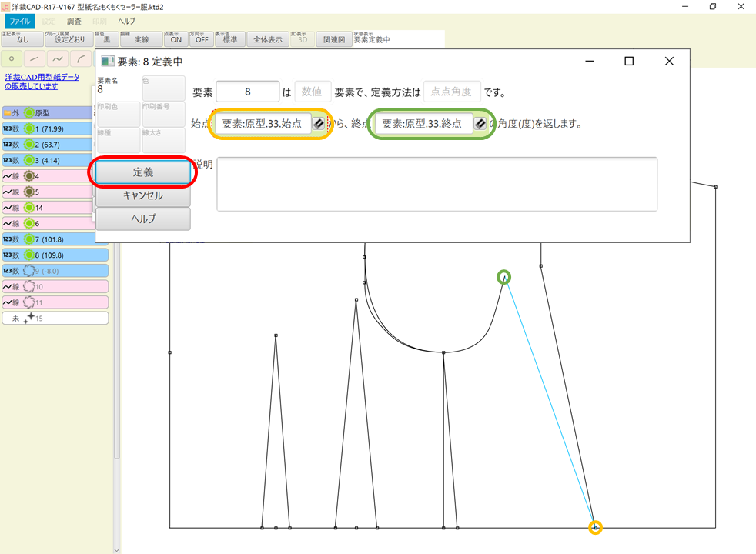
Task: Click the キャンセル button
Action: pyautogui.click(x=142, y=195)
